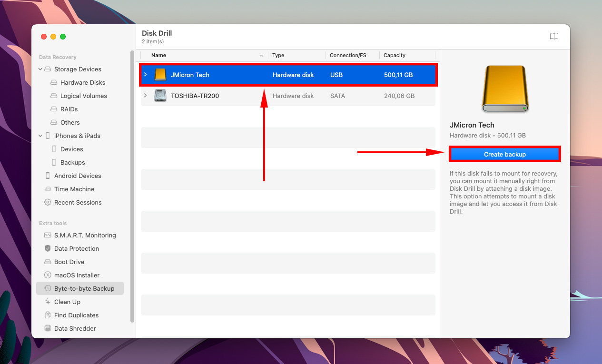Click the Create backup button

coord(504,154)
